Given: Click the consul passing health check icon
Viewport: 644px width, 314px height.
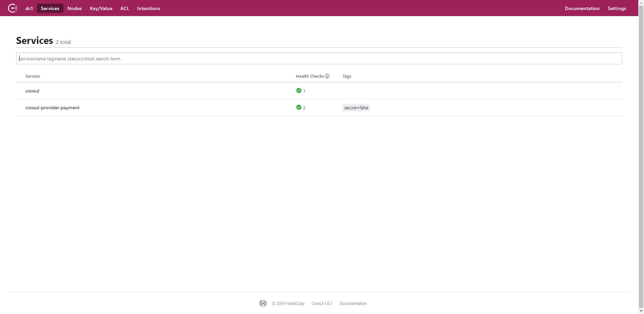Looking at the screenshot, I should pos(299,90).
